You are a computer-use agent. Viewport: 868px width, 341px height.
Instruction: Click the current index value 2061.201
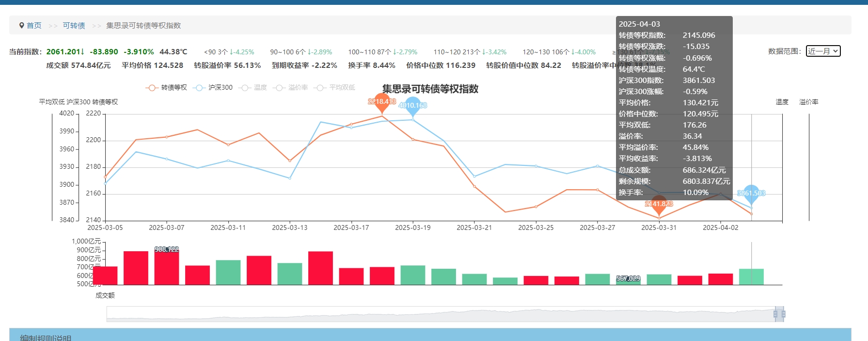point(65,51)
